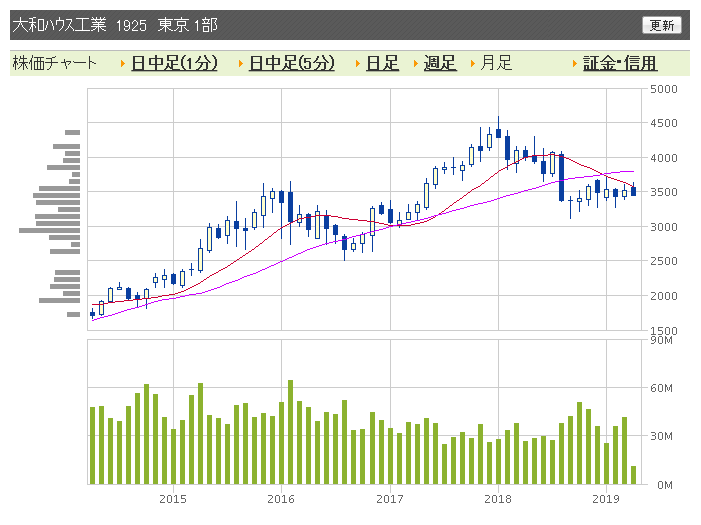Switch to the 日中足(5分) chart
This screenshot has width=701, height=525.
291,63
